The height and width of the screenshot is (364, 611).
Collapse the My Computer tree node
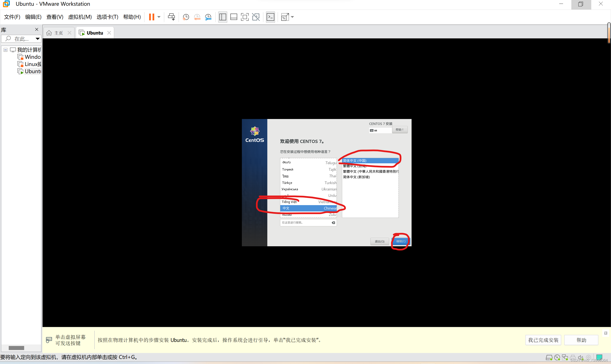click(x=5, y=50)
